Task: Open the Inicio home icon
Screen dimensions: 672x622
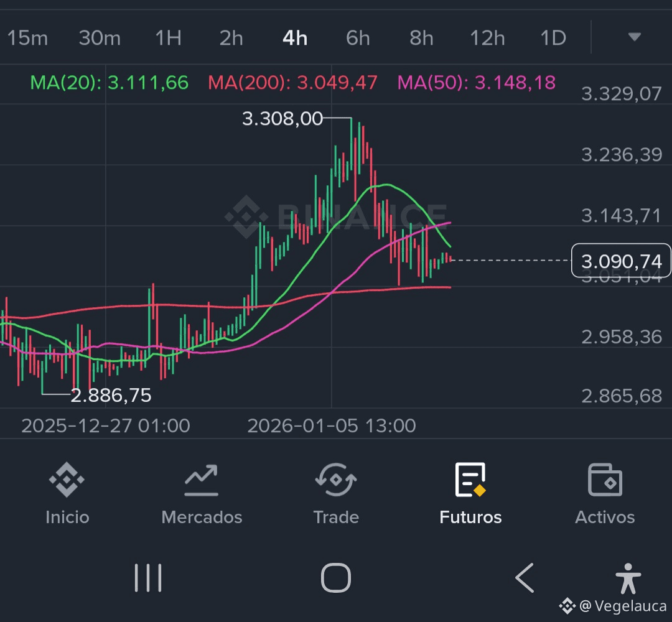Action: 67,480
